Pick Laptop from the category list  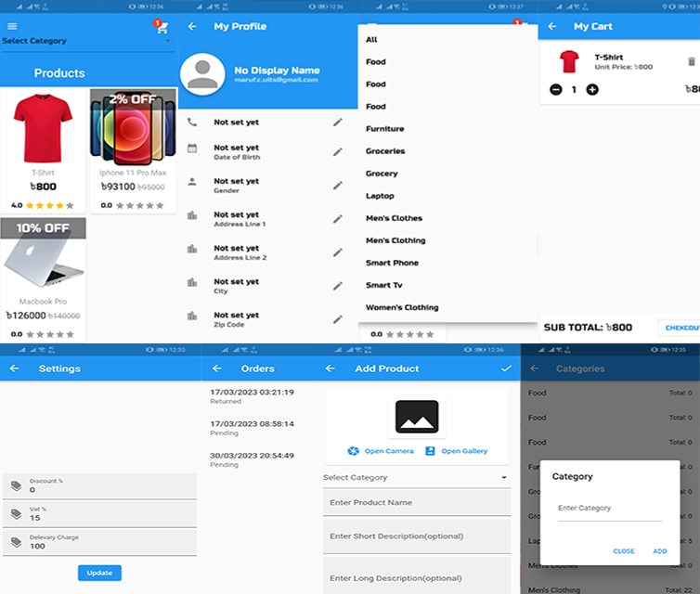click(380, 196)
